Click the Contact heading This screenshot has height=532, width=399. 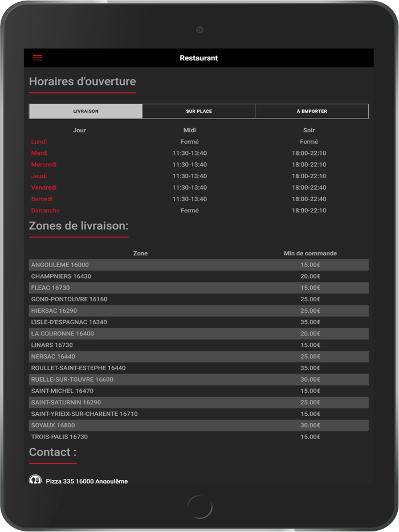click(x=52, y=452)
